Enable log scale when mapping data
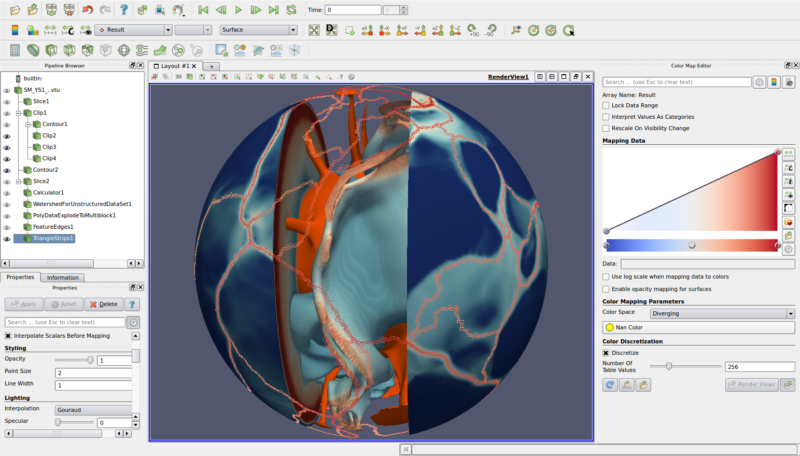800x456 pixels. [x=606, y=276]
